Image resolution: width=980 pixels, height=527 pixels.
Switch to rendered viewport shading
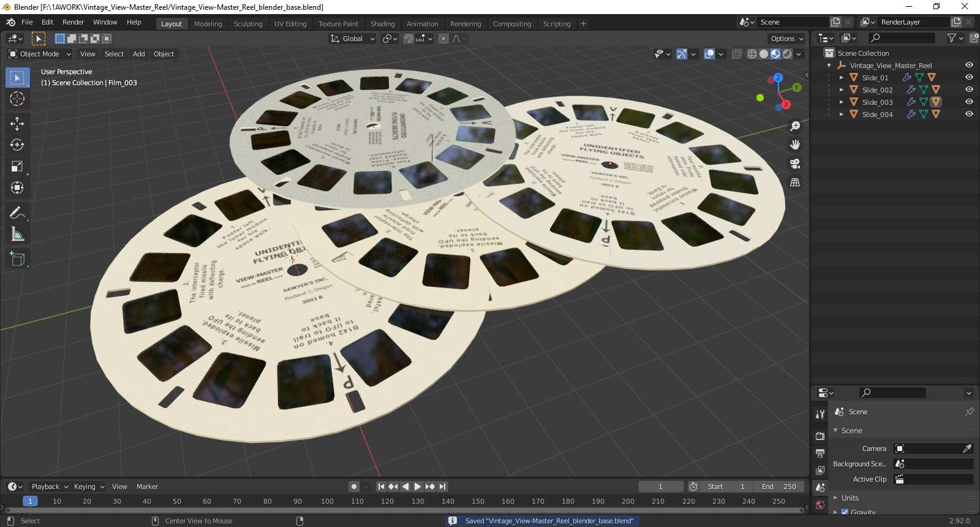787,54
